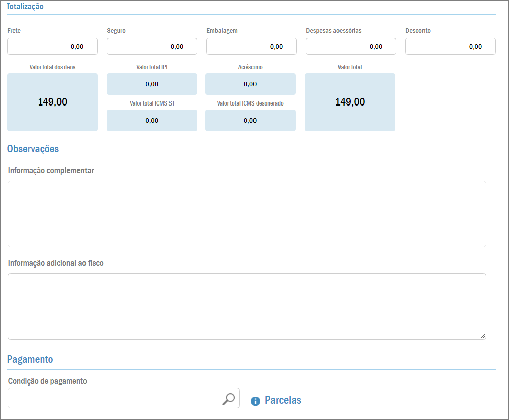The width and height of the screenshot is (509, 420).
Task: Click the Despesas acessórias field
Action: 351,46
